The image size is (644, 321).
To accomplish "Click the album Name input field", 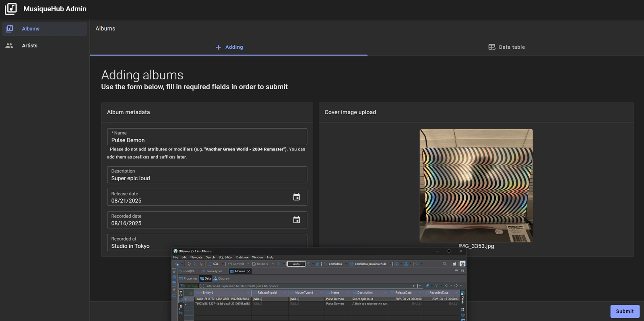I will tap(207, 137).
